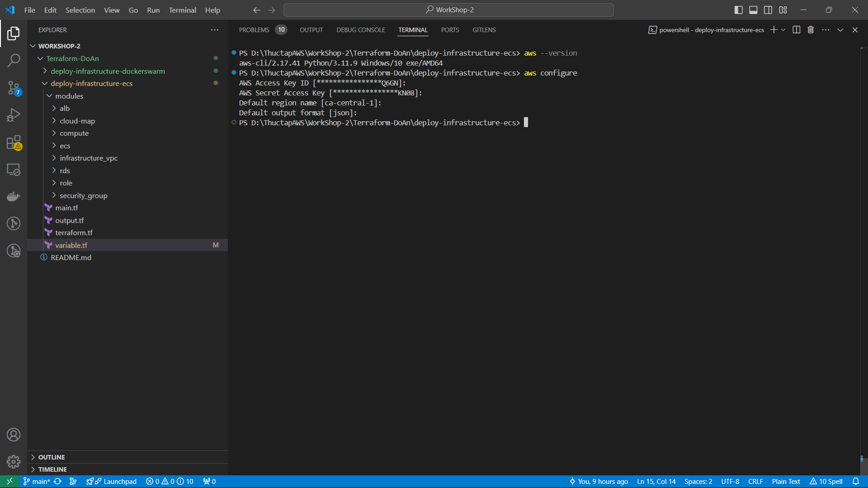Open the Extensions view
The width and height of the screenshot is (868, 488).
(x=14, y=142)
